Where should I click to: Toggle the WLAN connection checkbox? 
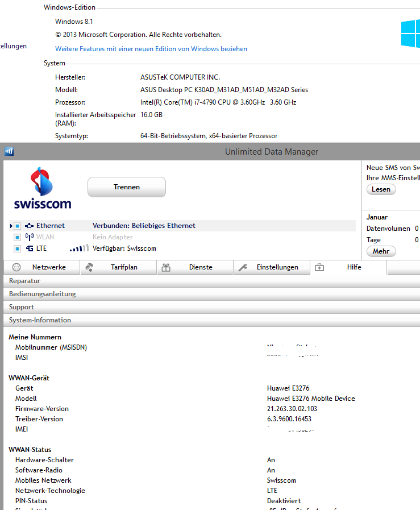18,237
